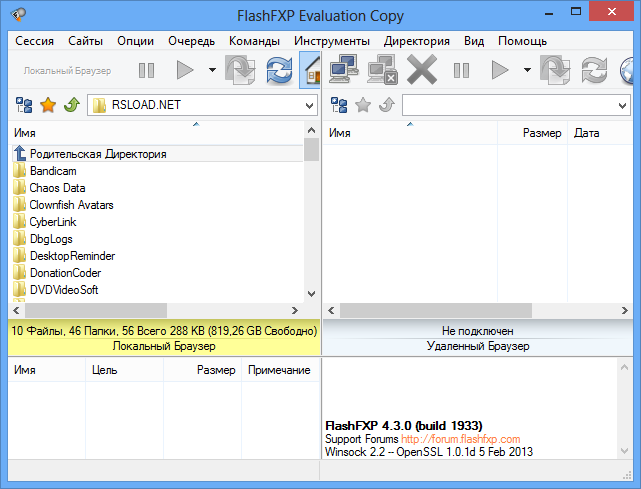Select the CyberLink folder
This screenshot has height=489, width=641.
(x=53, y=222)
